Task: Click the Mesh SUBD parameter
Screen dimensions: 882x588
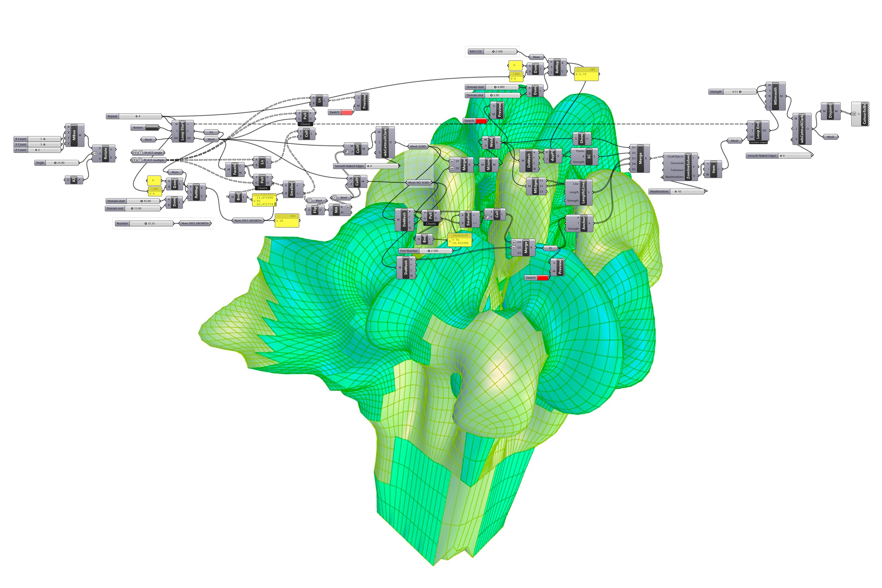Action: click(418, 147)
